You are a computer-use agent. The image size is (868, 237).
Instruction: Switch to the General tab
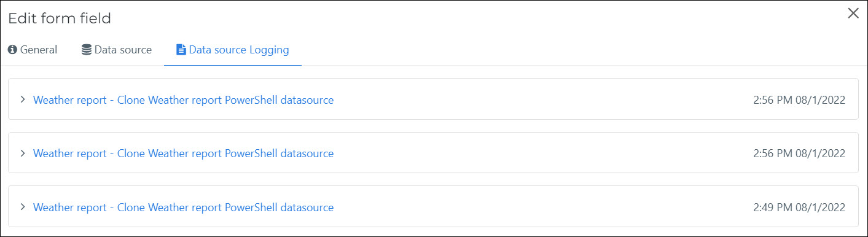[x=33, y=50]
